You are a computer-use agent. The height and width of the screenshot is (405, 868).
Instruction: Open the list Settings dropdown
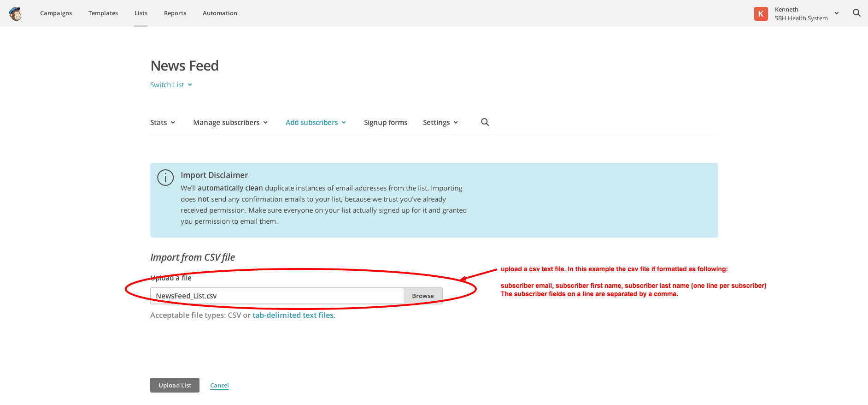pos(440,123)
